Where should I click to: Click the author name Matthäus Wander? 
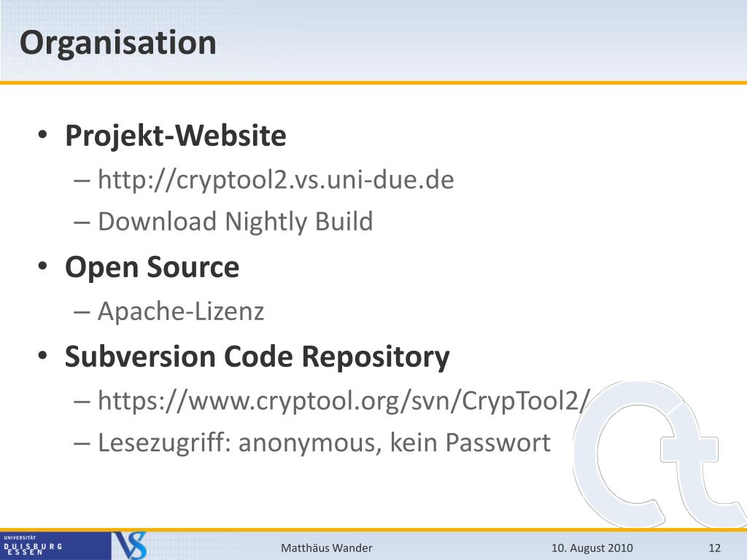tap(326, 548)
